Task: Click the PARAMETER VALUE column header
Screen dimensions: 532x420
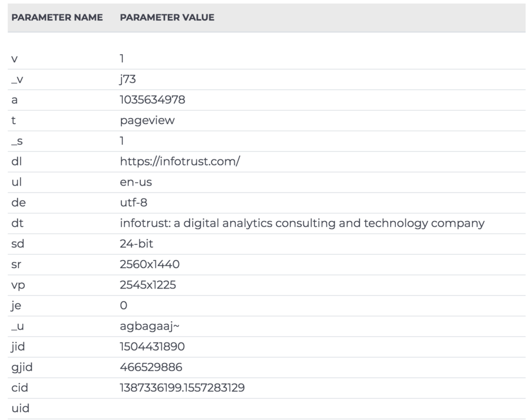Action: (x=167, y=18)
